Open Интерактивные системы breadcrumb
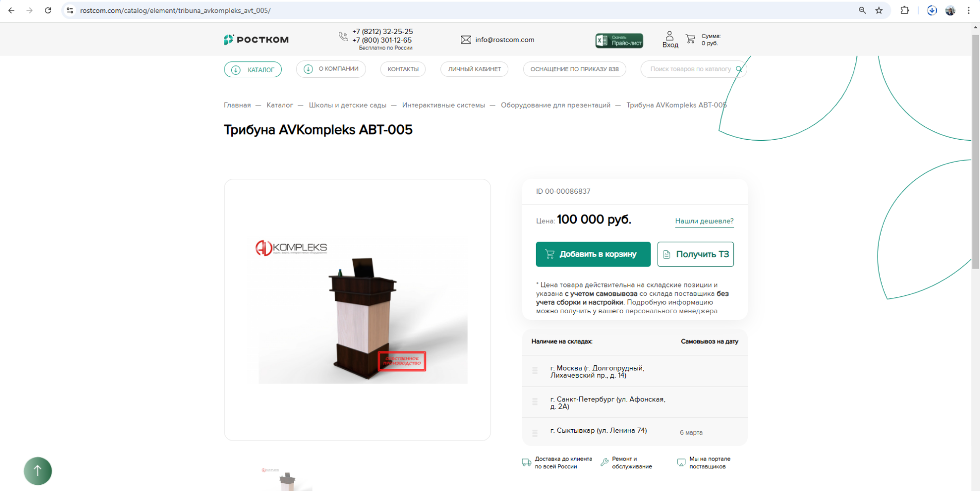Image resolution: width=980 pixels, height=491 pixels. (443, 105)
